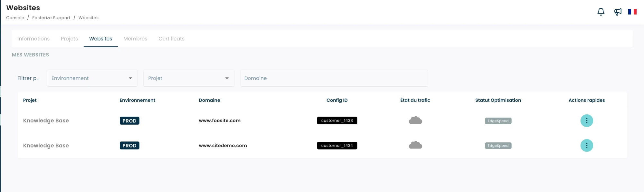Click Knowledge Base in the www.foosite.com row

[x=46, y=120]
